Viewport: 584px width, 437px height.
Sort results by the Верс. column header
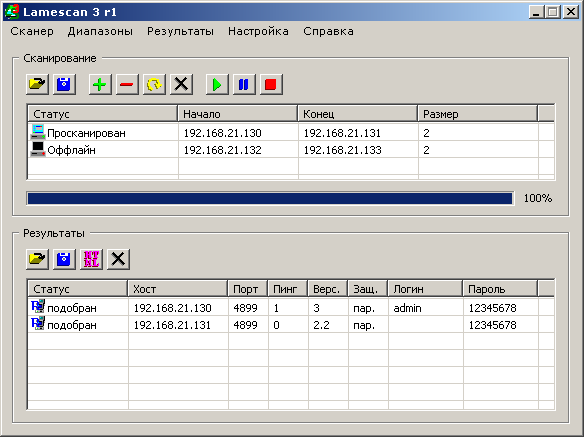[x=328, y=289]
